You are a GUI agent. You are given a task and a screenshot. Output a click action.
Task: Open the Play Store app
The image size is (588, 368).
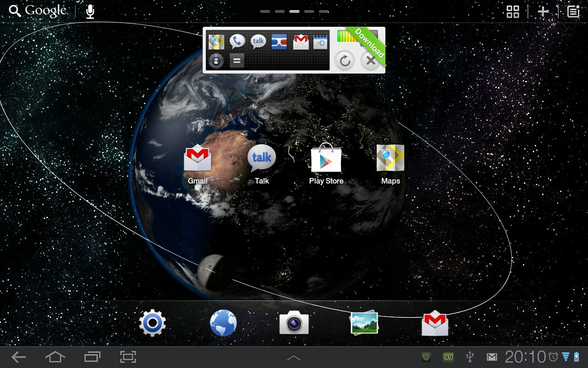click(x=326, y=163)
